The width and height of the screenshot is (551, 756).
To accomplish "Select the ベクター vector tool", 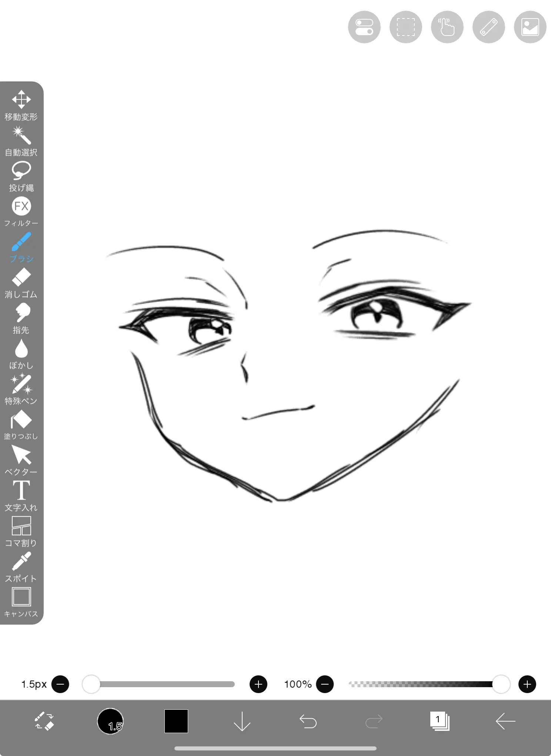I will pos(21,461).
